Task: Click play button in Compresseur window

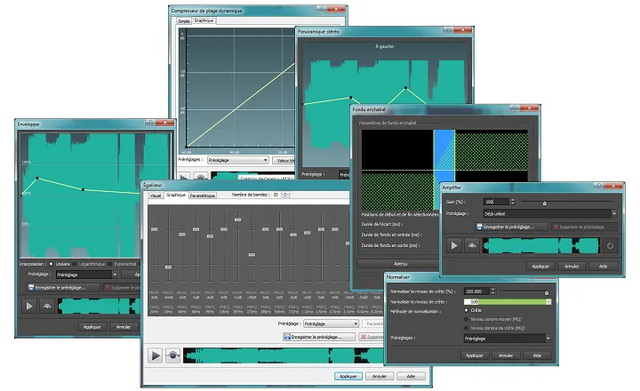Action: pyautogui.click(x=184, y=177)
